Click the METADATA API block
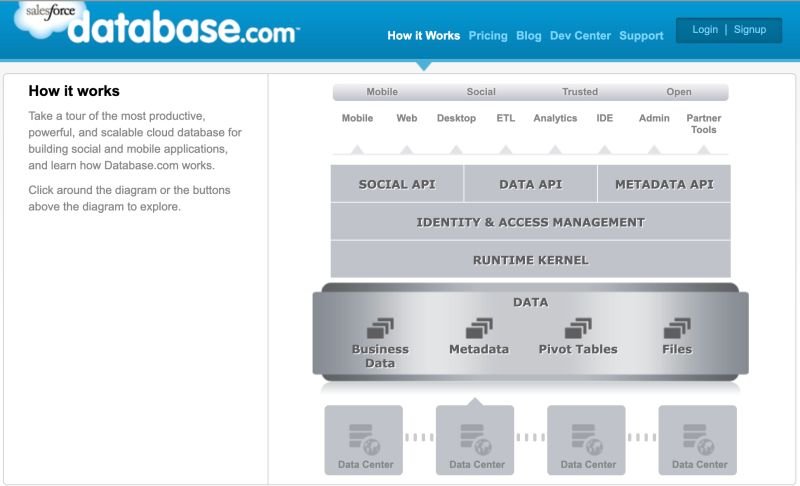The width and height of the screenshot is (800, 486). pos(664,184)
